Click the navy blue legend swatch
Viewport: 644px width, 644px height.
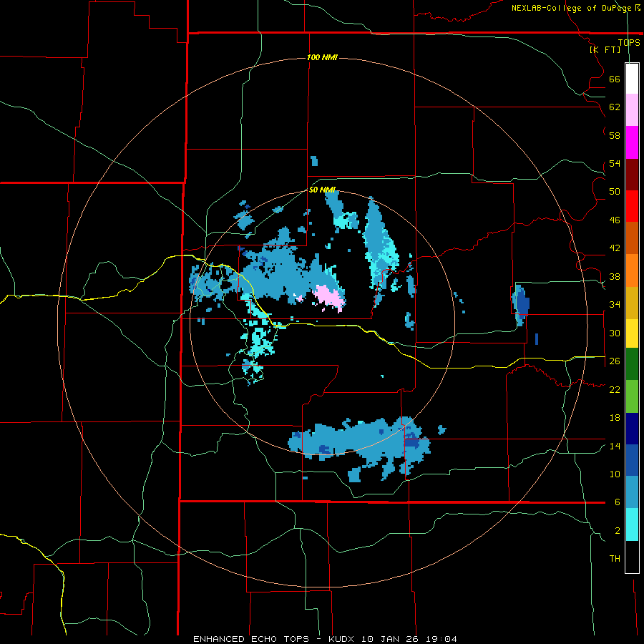click(632, 429)
